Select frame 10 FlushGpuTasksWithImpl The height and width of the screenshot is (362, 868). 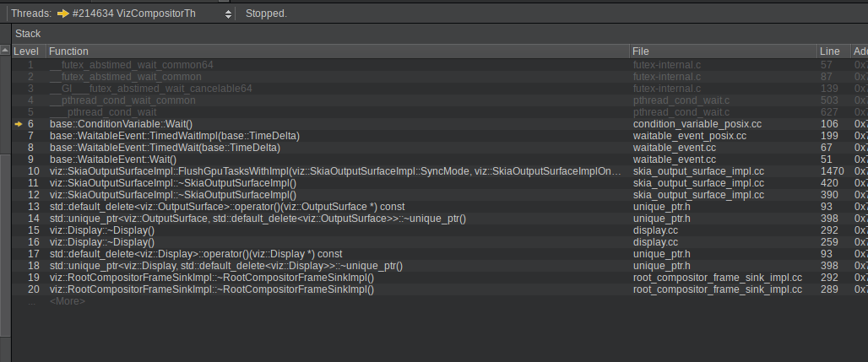coord(338,171)
